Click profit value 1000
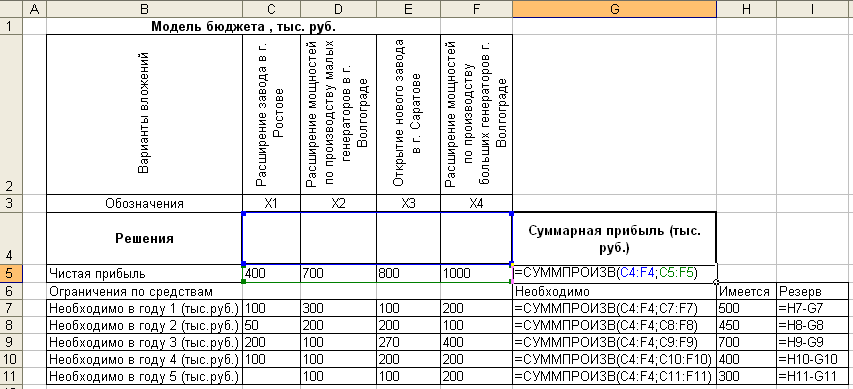Image resolution: width=853 pixels, height=389 pixels. [476, 273]
